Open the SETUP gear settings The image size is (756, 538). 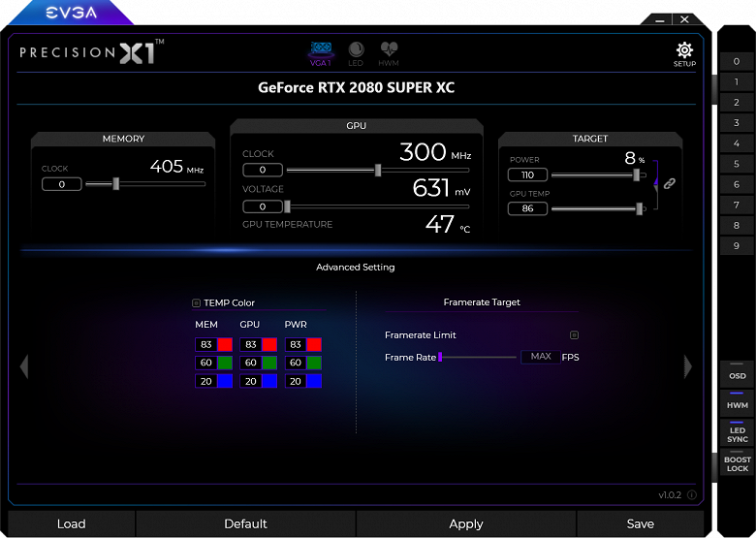[684, 54]
